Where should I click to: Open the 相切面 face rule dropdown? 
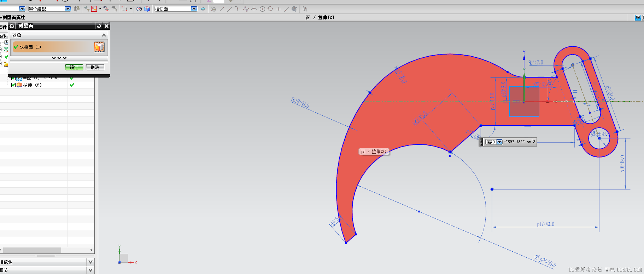(x=194, y=9)
